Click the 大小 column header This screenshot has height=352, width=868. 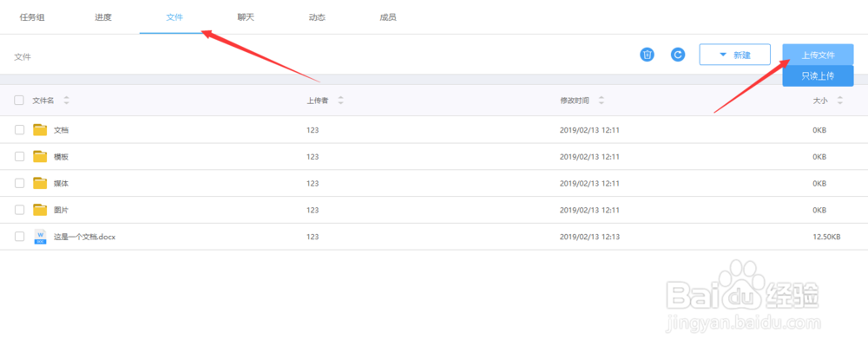(820, 101)
